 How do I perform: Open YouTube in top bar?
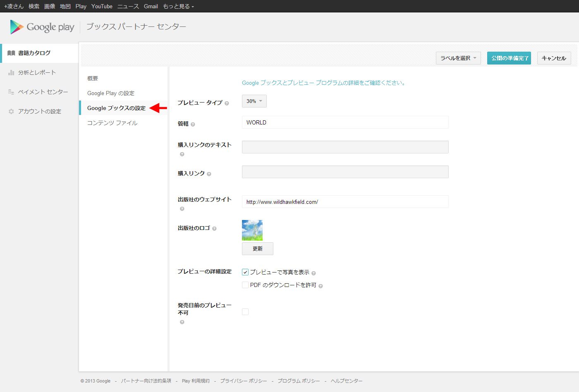[102, 6]
